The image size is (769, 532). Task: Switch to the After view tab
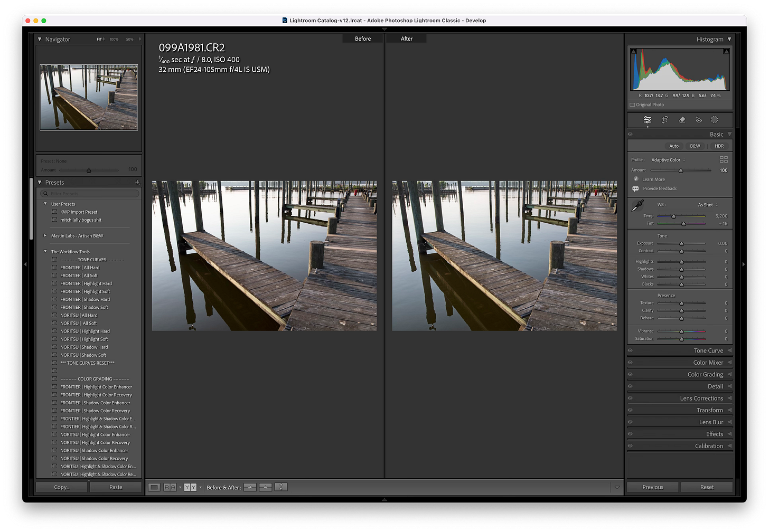[x=406, y=38]
